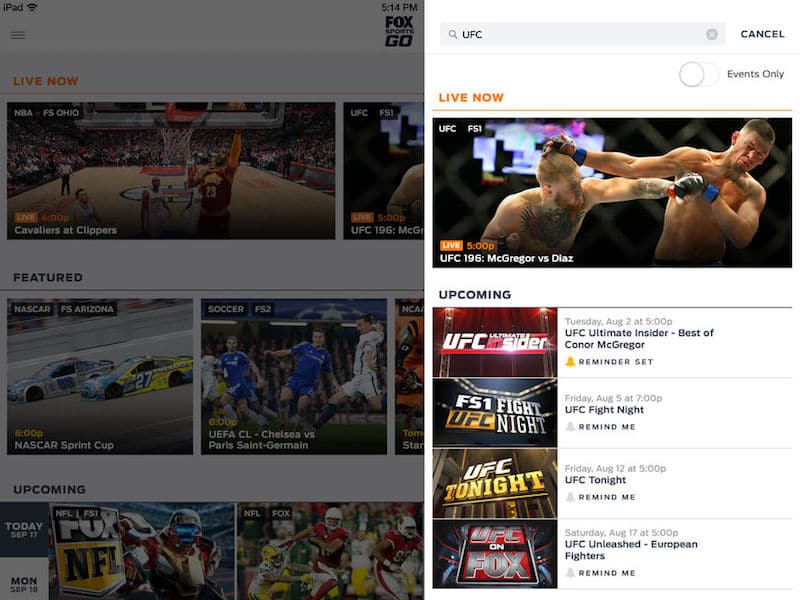Tap the Fox Sports Go logo
The width and height of the screenshot is (800, 600).
[399, 32]
